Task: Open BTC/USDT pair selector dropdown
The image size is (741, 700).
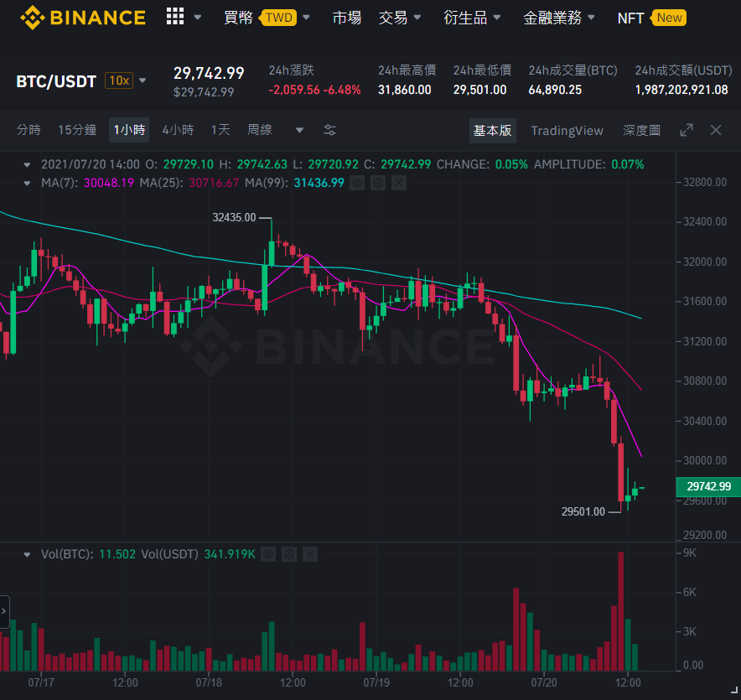Action: tap(142, 80)
